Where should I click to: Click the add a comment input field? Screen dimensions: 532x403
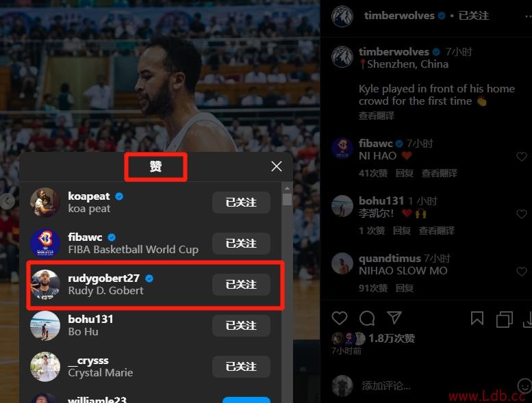tap(436, 386)
